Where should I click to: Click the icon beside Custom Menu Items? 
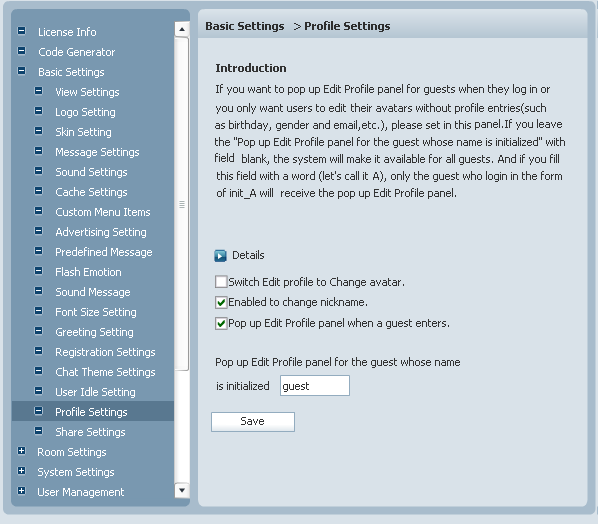tap(39, 211)
